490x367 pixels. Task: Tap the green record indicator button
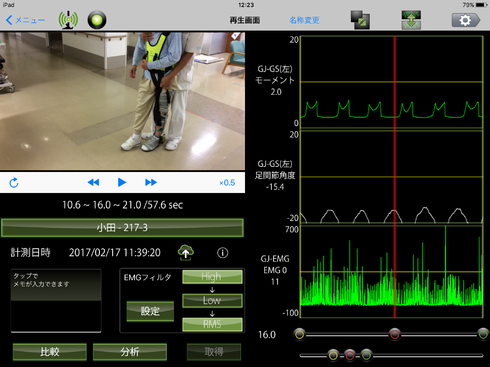click(97, 20)
